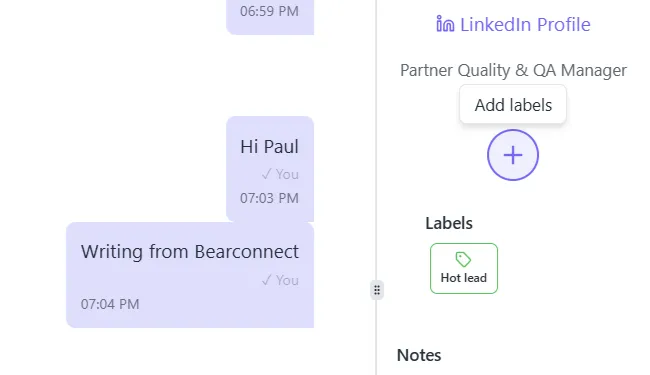Click the delivered checkmark under Writing from Bearconnect
The width and height of the screenshot is (650, 375).
coord(267,280)
